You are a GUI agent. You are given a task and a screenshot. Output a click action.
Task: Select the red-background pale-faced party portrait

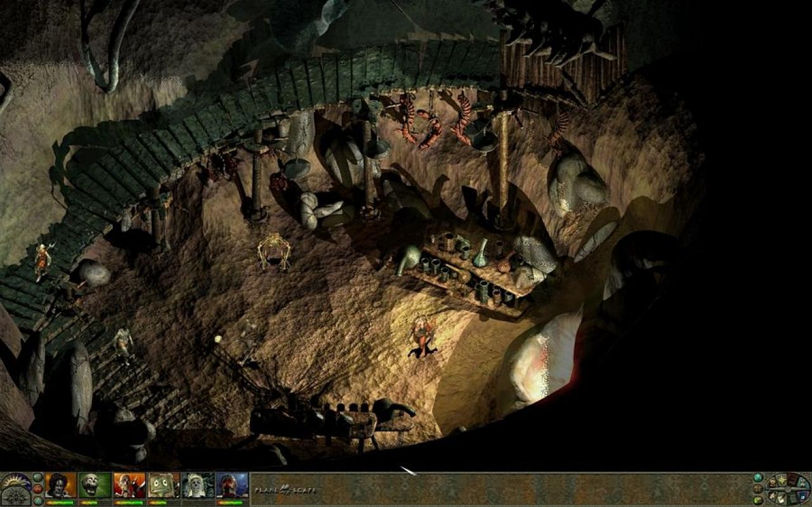(129, 485)
